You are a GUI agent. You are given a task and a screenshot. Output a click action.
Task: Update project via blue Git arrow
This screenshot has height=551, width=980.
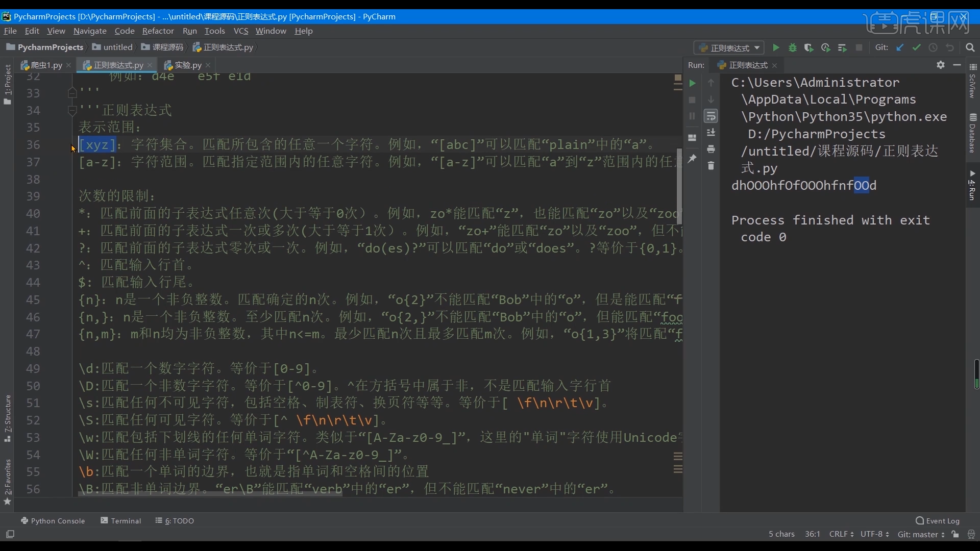click(x=900, y=47)
